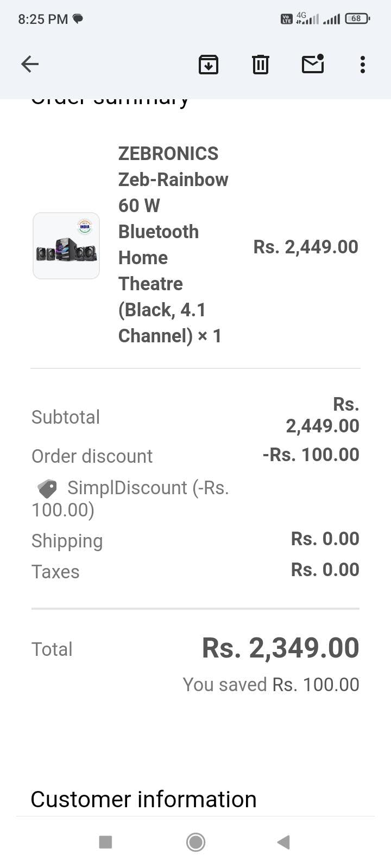
Task: Delete email with trash icon
Action: [261, 64]
